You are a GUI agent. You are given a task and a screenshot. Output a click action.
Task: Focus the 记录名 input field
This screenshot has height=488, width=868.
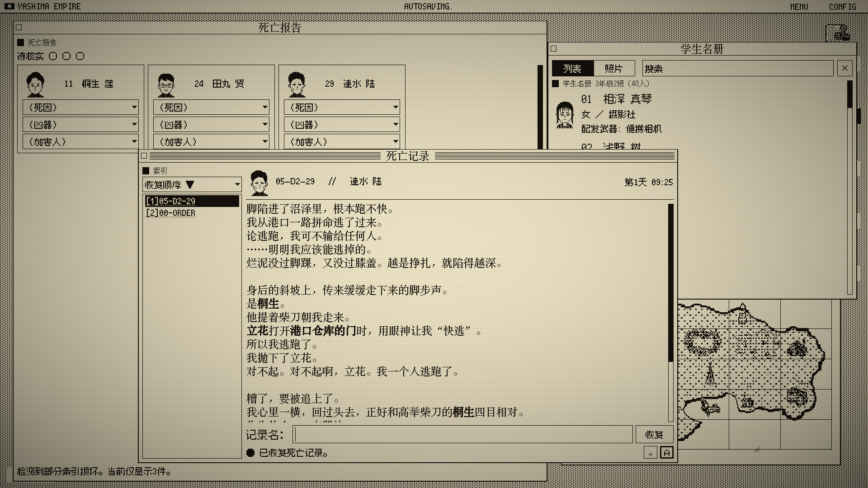point(462,435)
